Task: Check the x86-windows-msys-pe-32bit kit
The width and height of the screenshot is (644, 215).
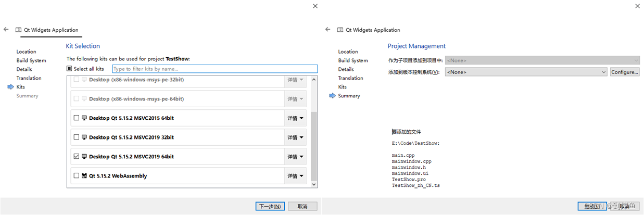Action: (x=77, y=80)
